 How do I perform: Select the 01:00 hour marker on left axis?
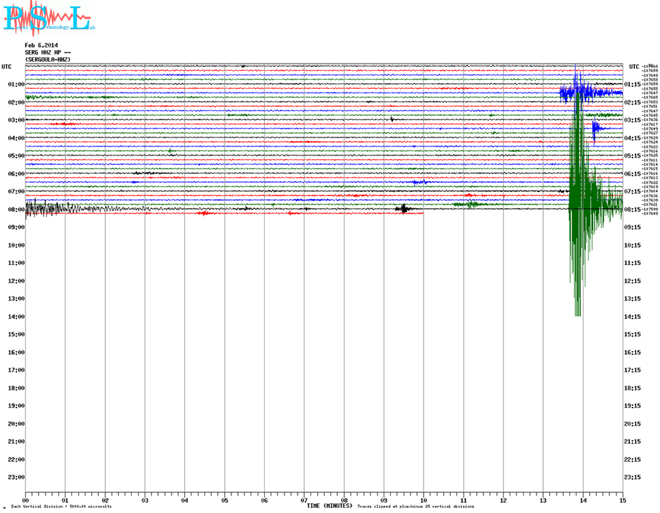point(16,84)
